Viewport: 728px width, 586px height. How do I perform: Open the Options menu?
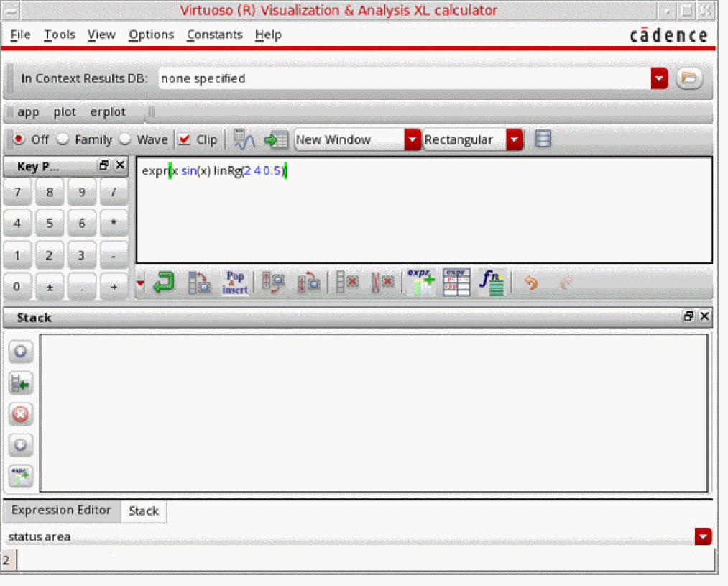[x=152, y=35]
